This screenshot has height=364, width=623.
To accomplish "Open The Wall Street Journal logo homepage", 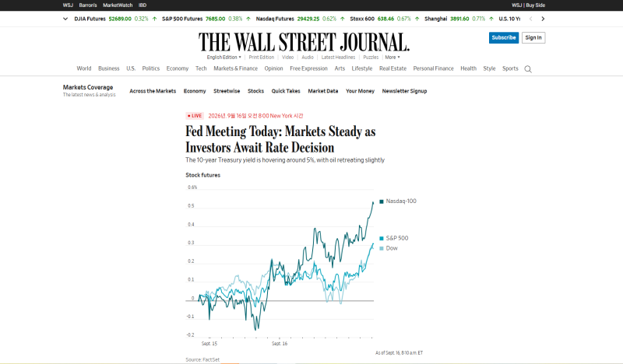I will [x=304, y=42].
